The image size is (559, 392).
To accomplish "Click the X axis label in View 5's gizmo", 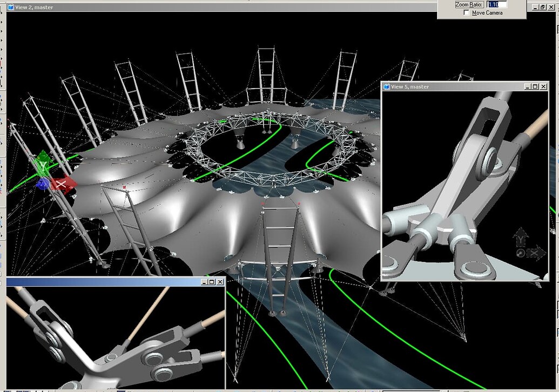I will tap(534, 252).
